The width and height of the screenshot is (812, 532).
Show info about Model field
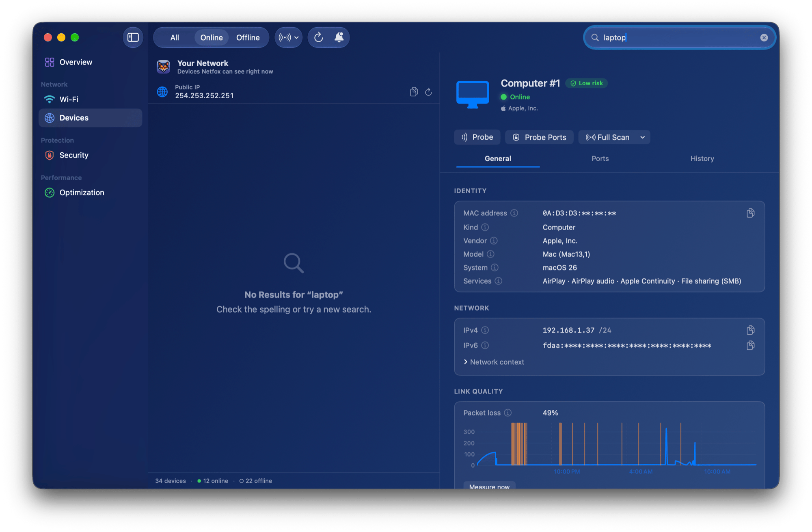coord(490,254)
